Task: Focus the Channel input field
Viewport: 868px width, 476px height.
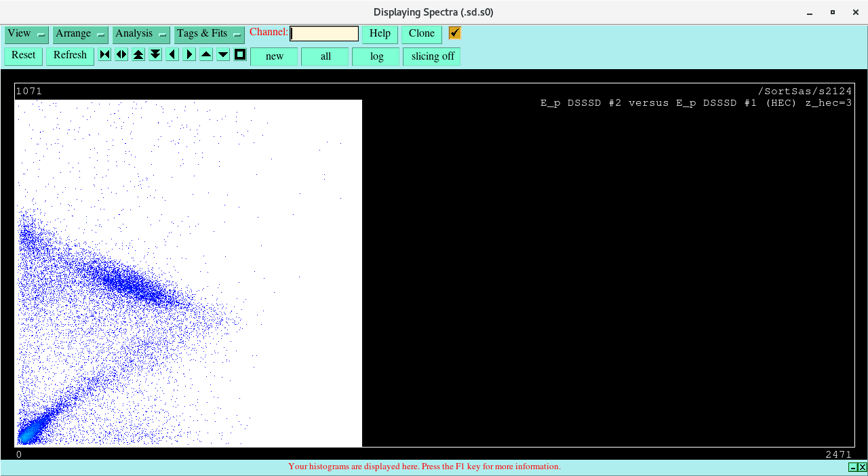Action: pos(324,34)
